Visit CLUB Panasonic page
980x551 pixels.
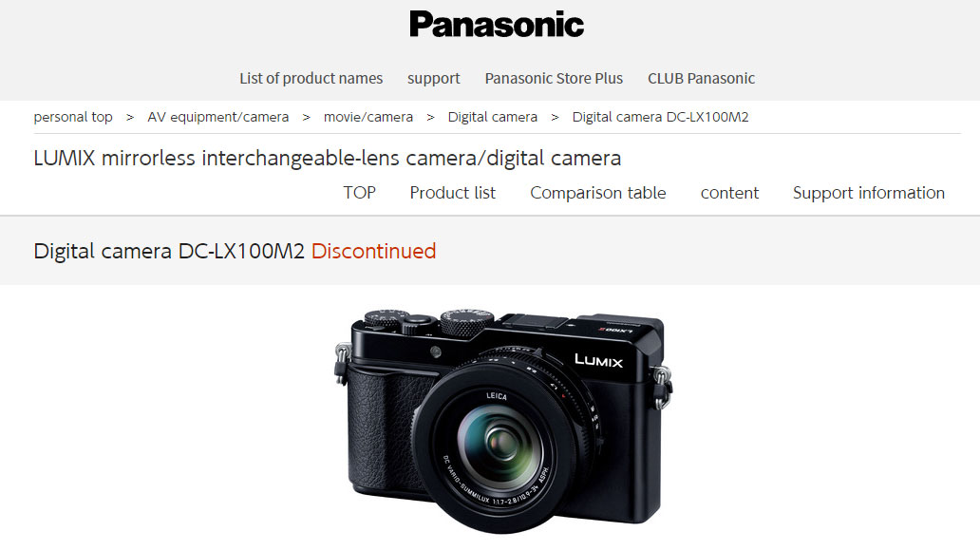click(x=701, y=78)
